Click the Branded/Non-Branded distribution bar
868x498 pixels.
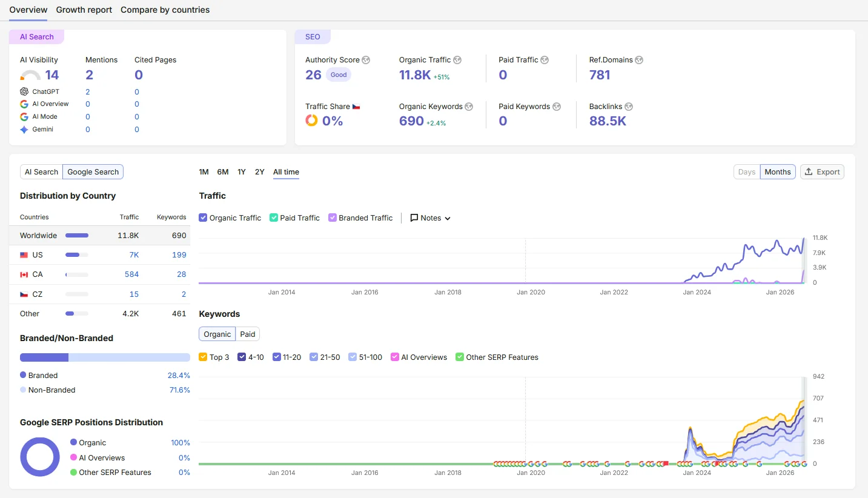(x=105, y=357)
